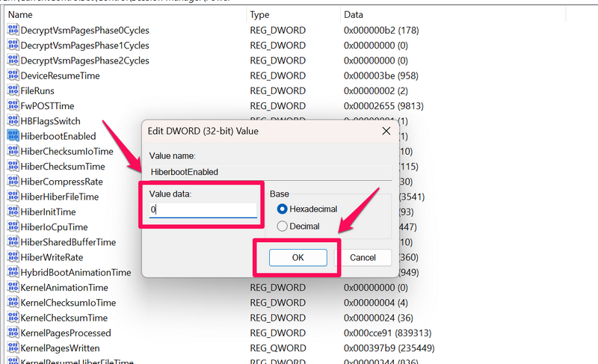The height and width of the screenshot is (364, 598).
Task: Select the Hexadecimal base option
Action: coord(282,209)
